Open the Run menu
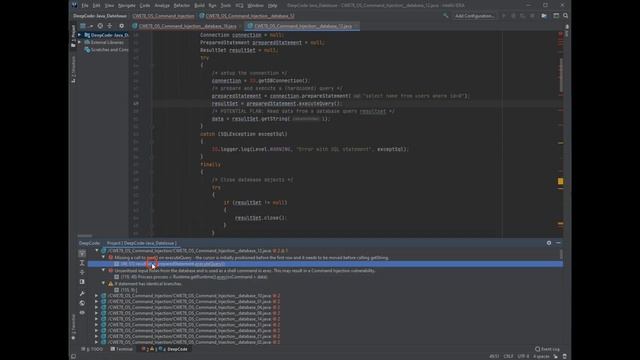 point(212,5)
